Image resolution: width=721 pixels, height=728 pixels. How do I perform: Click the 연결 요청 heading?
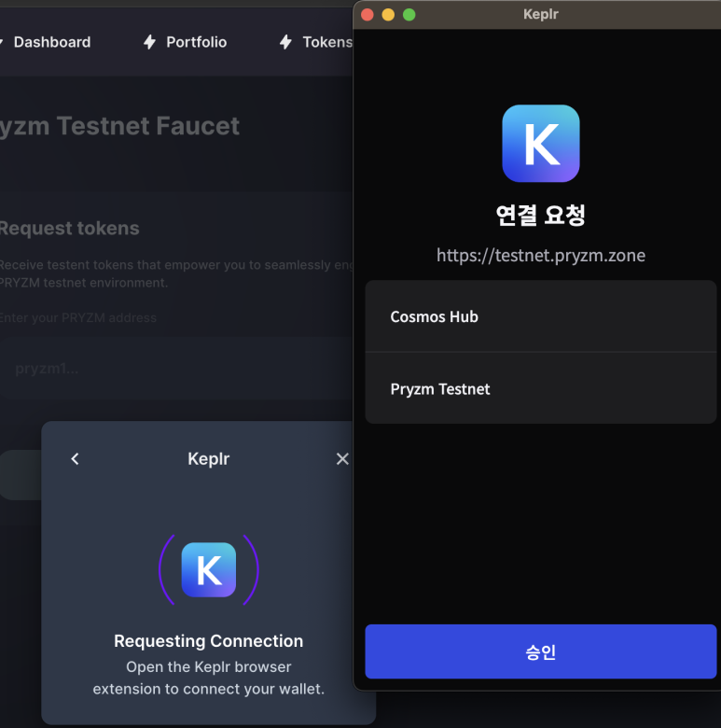(541, 215)
